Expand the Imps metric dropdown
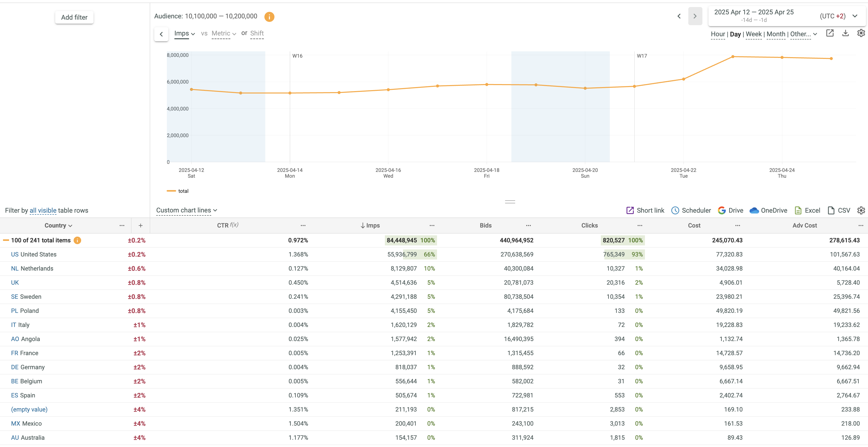Viewport: 868px width, 447px height. coord(184,33)
